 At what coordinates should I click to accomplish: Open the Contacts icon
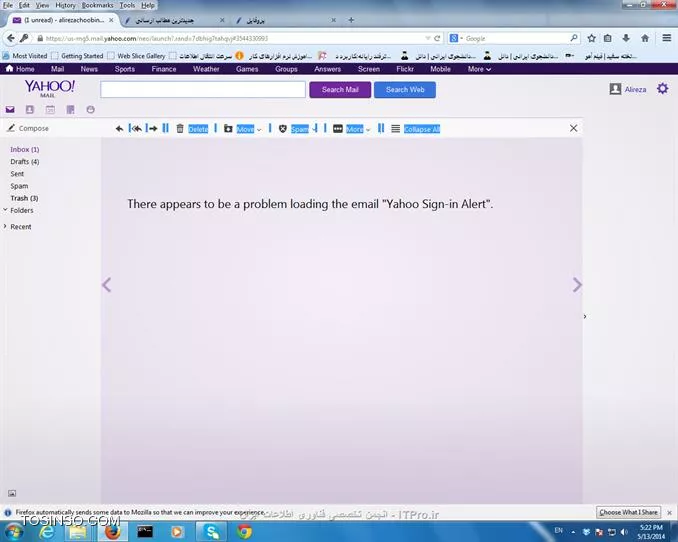[30, 110]
